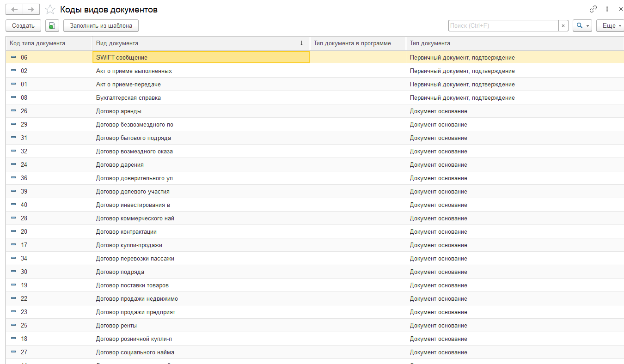Image resolution: width=624 pixels, height=364 pixels.
Task: Select Договор доверительного уп row
Action: 315,178
